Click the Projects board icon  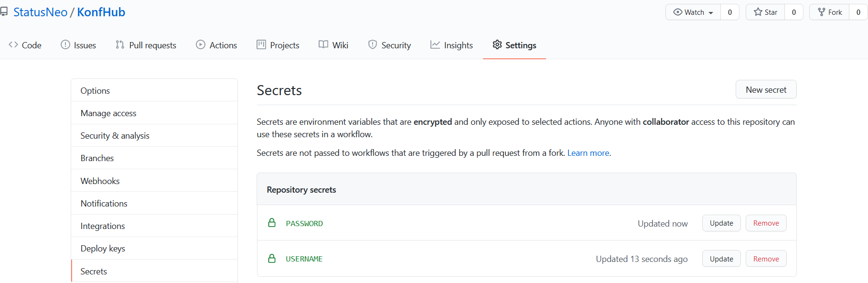[x=261, y=45]
